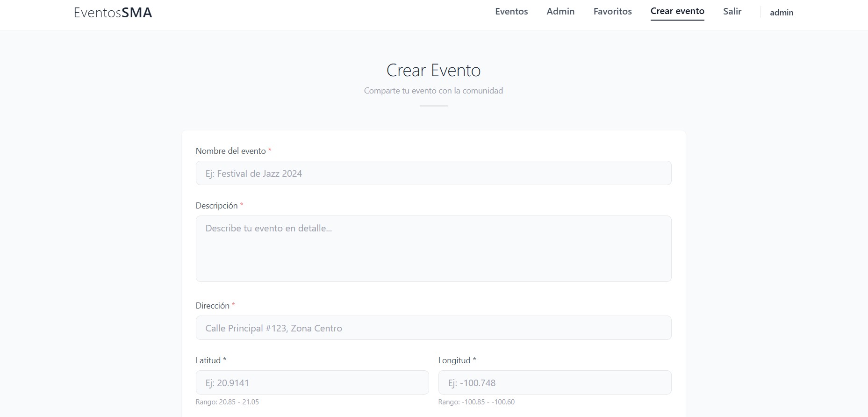
Task: Log out using the Salir link
Action: pos(732,11)
